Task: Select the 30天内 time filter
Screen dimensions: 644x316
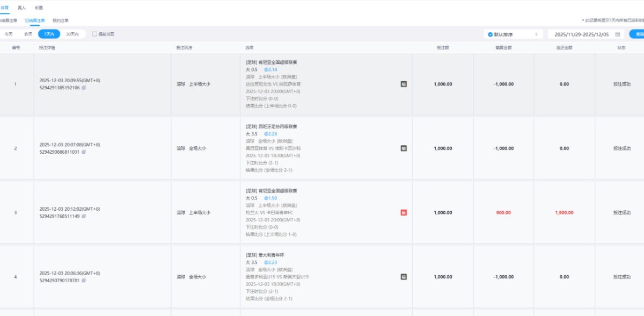Action: pos(73,34)
